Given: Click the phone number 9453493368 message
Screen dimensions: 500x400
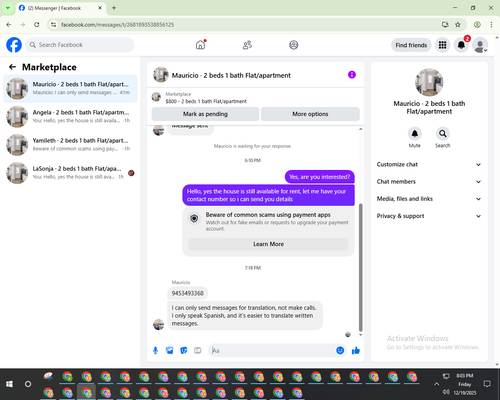Looking at the screenshot, I should pos(187,293).
